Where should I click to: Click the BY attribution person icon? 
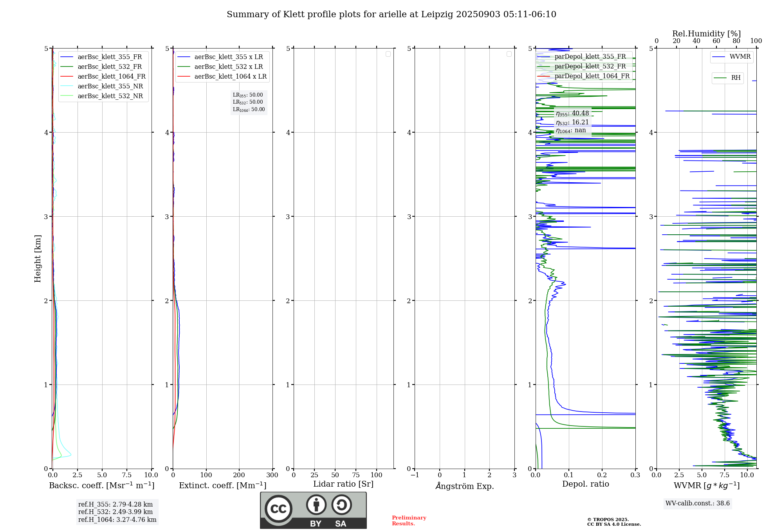[316, 505]
